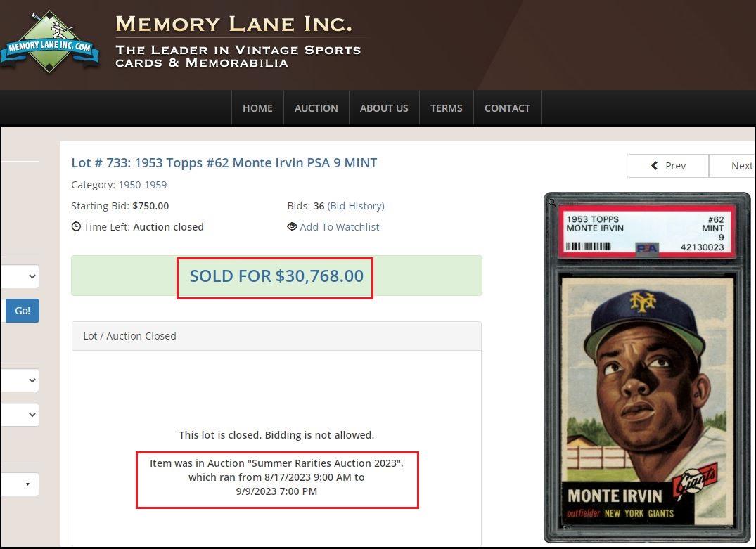
Task: Click the Memory Lane Inc logo
Action: (x=49, y=42)
